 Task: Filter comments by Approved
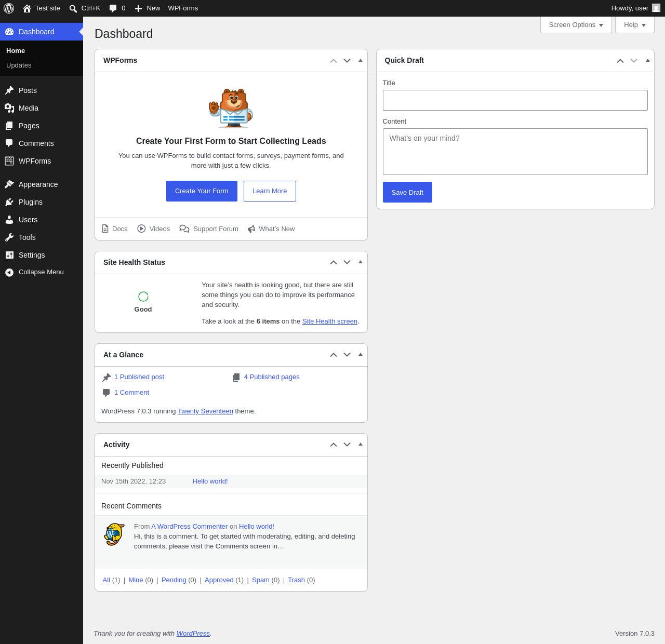tap(219, 580)
